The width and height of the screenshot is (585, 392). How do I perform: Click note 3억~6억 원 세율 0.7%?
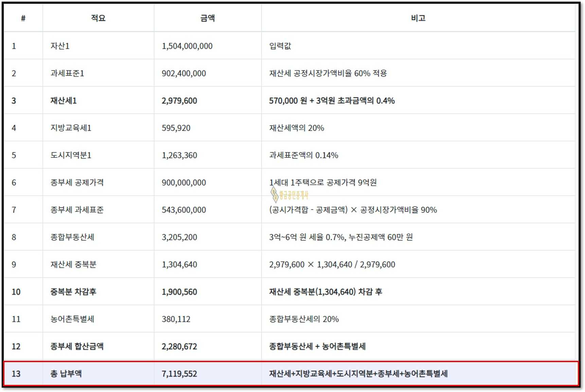click(x=341, y=237)
